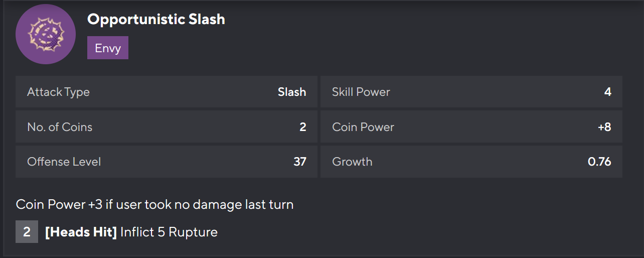Select the Growth label
Screen dimensions: 644x258
tap(352, 162)
